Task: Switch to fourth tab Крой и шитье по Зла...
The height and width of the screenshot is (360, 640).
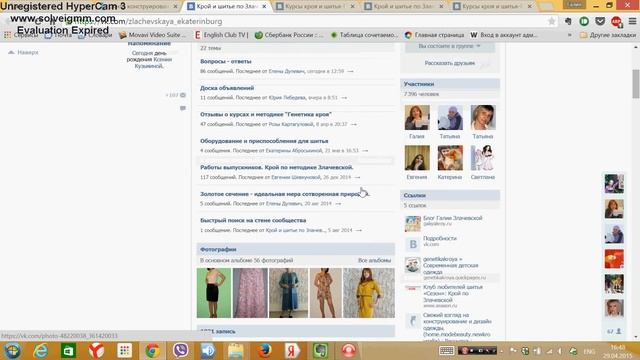Action: [x=403, y=7]
